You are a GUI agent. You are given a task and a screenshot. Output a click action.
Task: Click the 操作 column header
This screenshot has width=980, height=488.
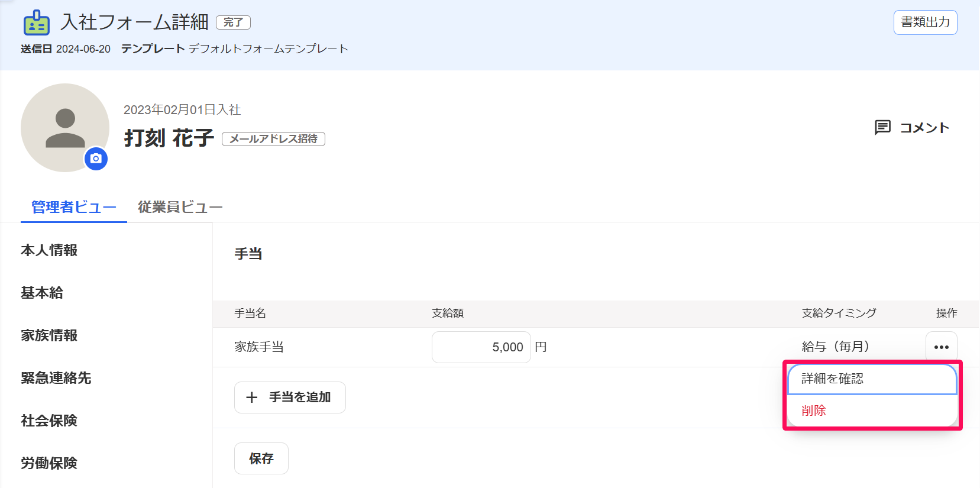tap(946, 314)
